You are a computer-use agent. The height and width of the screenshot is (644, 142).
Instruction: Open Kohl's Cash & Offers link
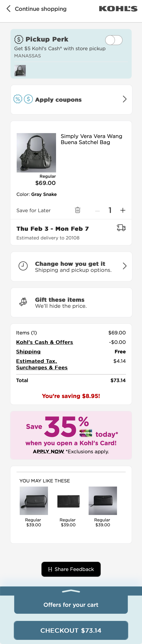click(45, 342)
